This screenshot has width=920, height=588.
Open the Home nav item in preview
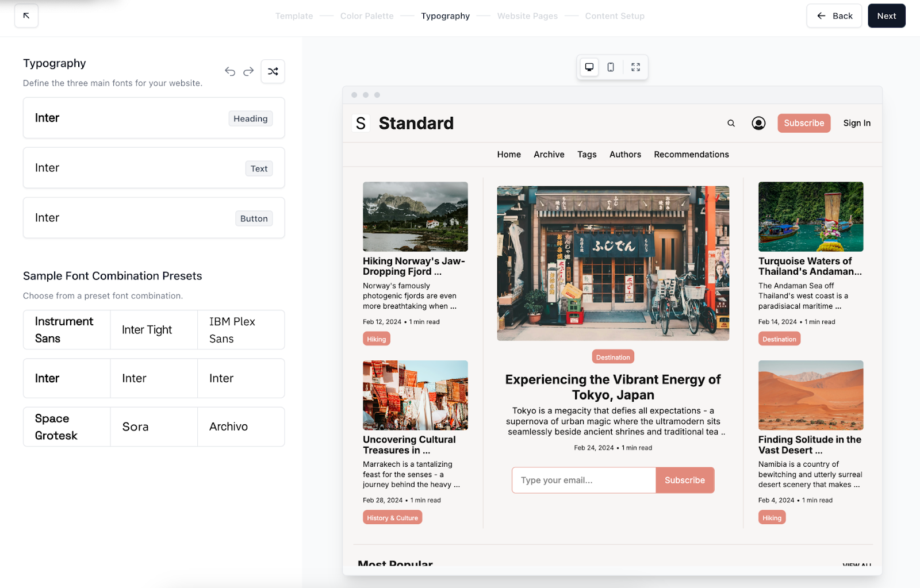pyautogui.click(x=509, y=155)
